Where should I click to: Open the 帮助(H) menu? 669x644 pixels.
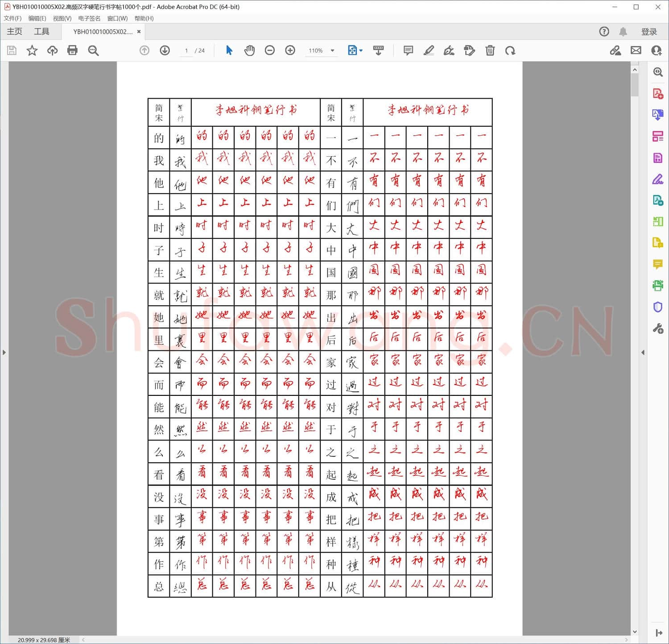click(144, 18)
